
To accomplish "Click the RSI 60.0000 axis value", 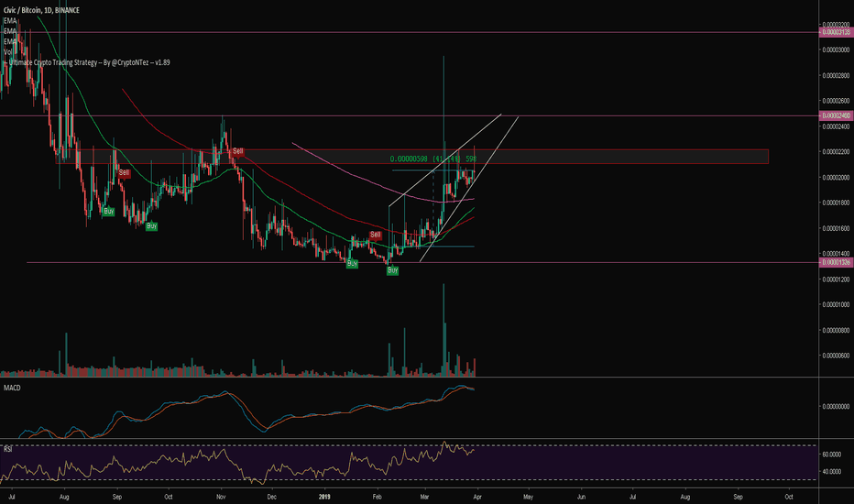I will pyautogui.click(x=832, y=454).
